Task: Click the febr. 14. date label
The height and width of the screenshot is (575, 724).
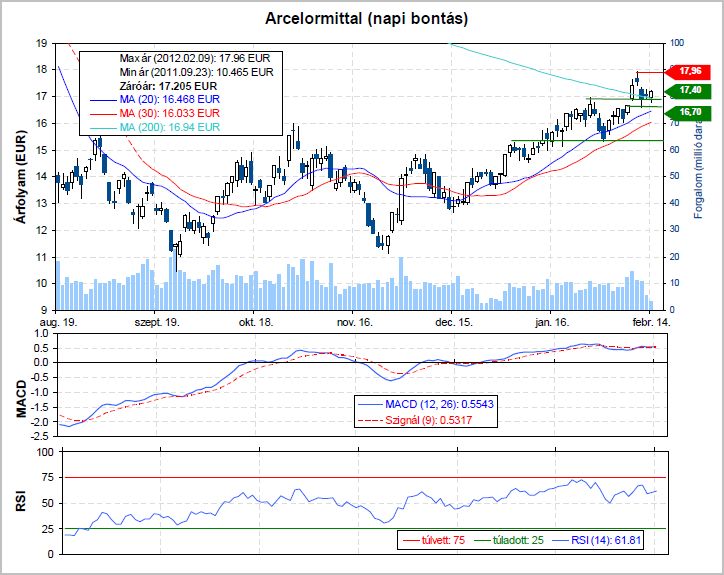Action: coord(651,322)
